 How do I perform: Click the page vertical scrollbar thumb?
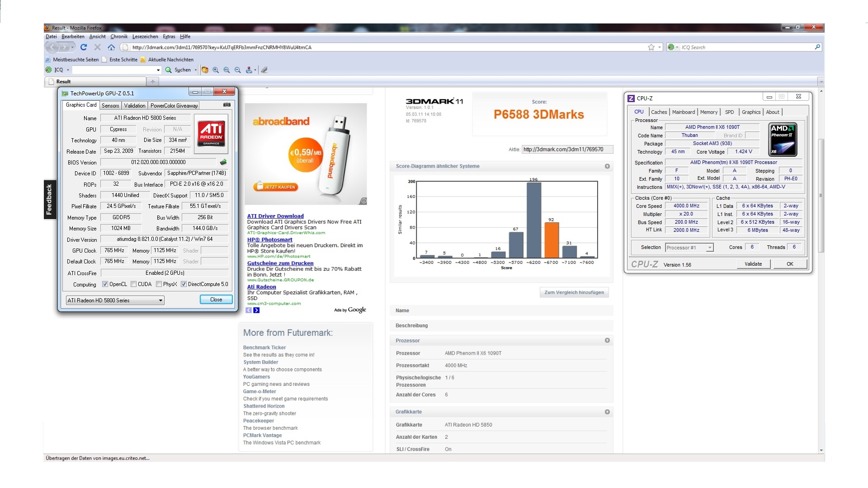click(x=821, y=195)
